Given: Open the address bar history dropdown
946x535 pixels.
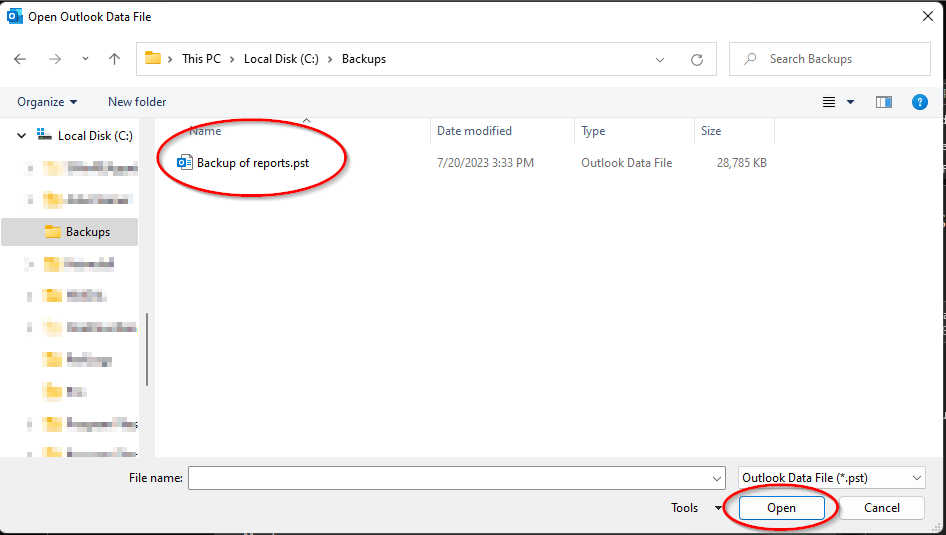Looking at the screenshot, I should [x=660, y=60].
